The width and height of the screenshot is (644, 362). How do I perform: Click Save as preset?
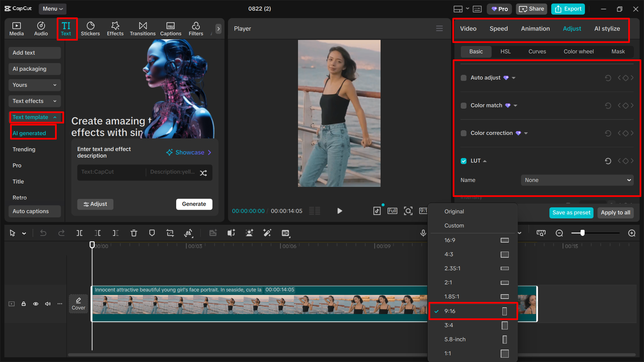click(x=571, y=212)
